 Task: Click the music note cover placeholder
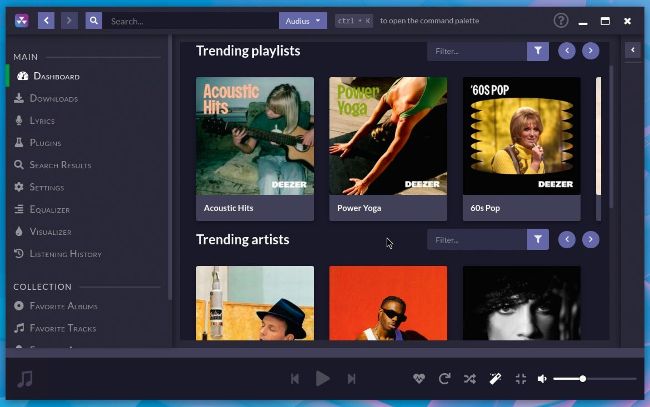(x=24, y=378)
